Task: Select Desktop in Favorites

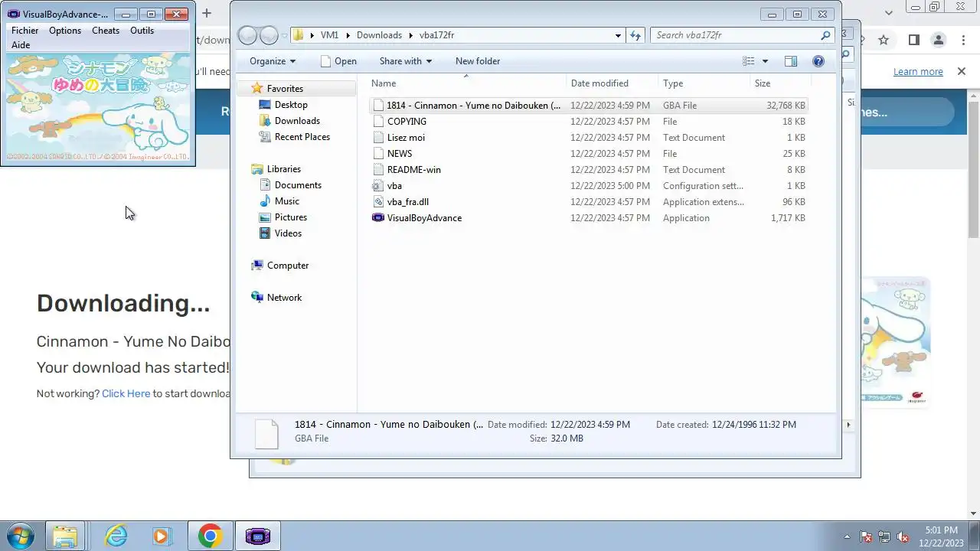Action: [x=291, y=105]
